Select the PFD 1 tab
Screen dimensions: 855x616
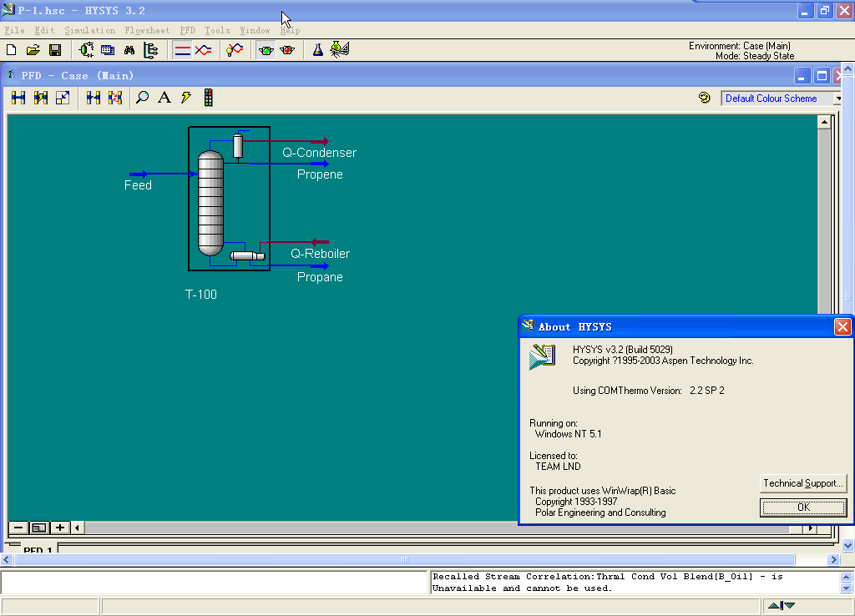38,549
